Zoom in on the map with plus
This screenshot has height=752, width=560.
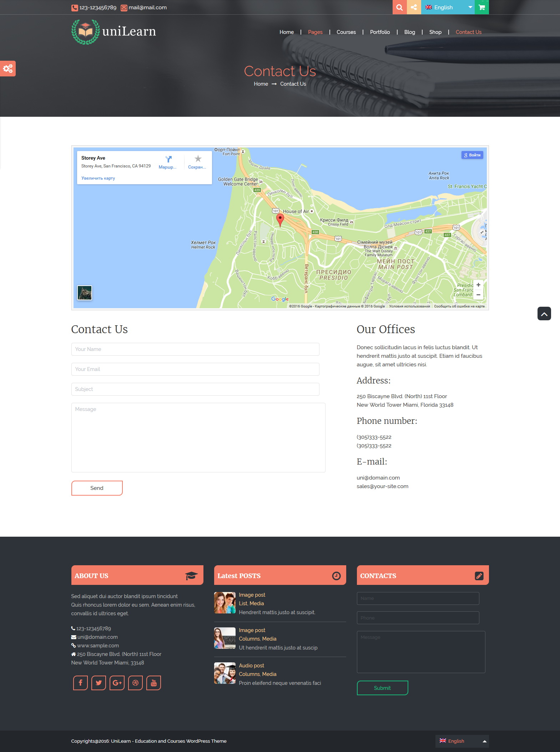(x=478, y=285)
